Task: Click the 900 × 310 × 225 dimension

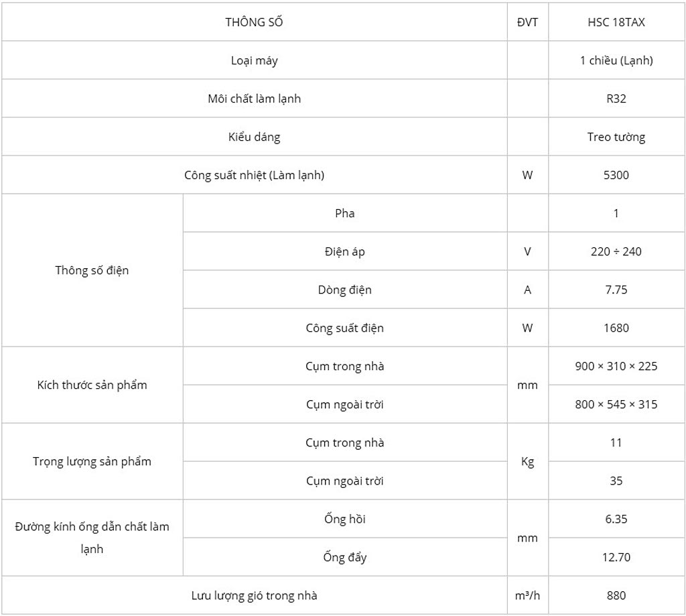Action: coord(616,366)
